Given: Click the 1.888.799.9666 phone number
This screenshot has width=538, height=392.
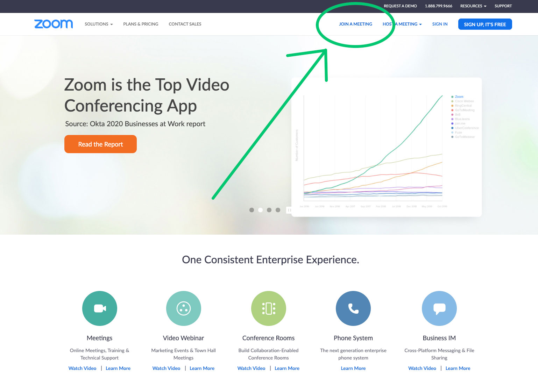Looking at the screenshot, I should [438, 6].
